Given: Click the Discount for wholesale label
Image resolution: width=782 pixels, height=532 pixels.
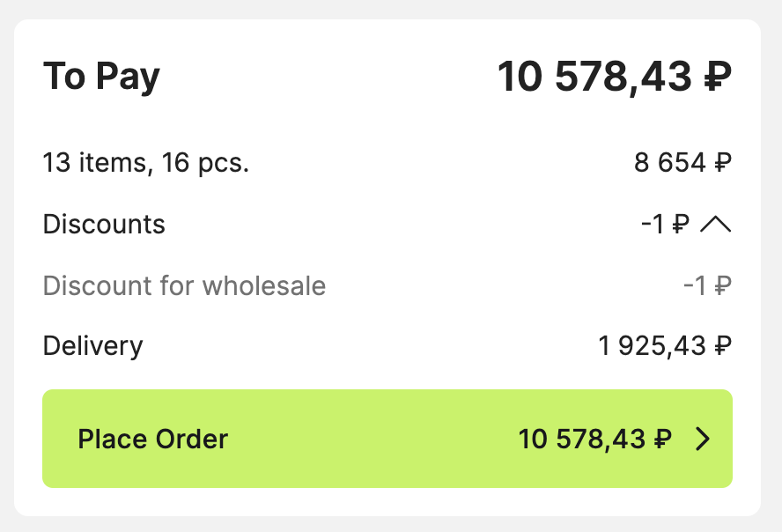Looking at the screenshot, I should pyautogui.click(x=184, y=286).
